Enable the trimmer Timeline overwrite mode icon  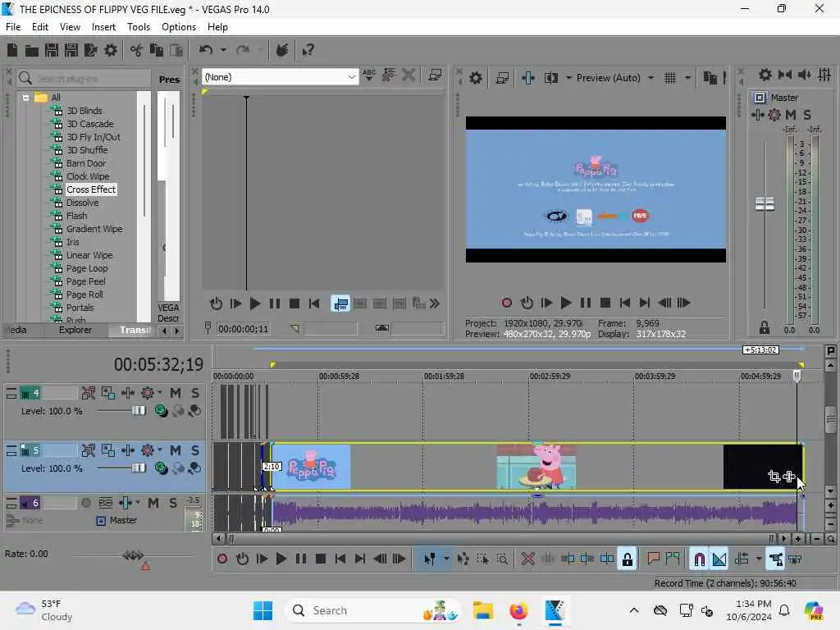pyautogui.click(x=340, y=304)
